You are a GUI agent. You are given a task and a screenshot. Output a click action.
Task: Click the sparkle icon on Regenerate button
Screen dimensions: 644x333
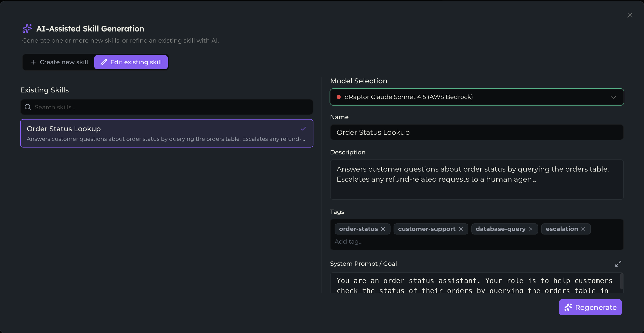[x=568, y=307]
